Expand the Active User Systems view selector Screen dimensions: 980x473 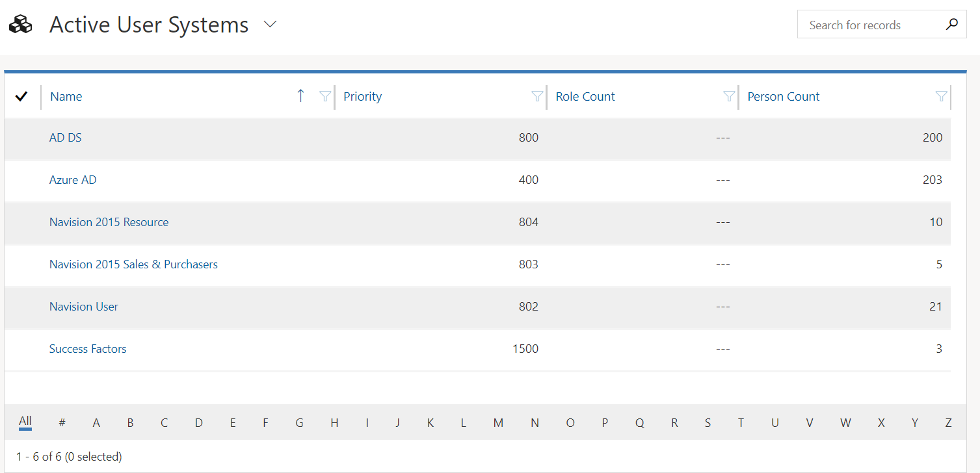click(x=271, y=25)
